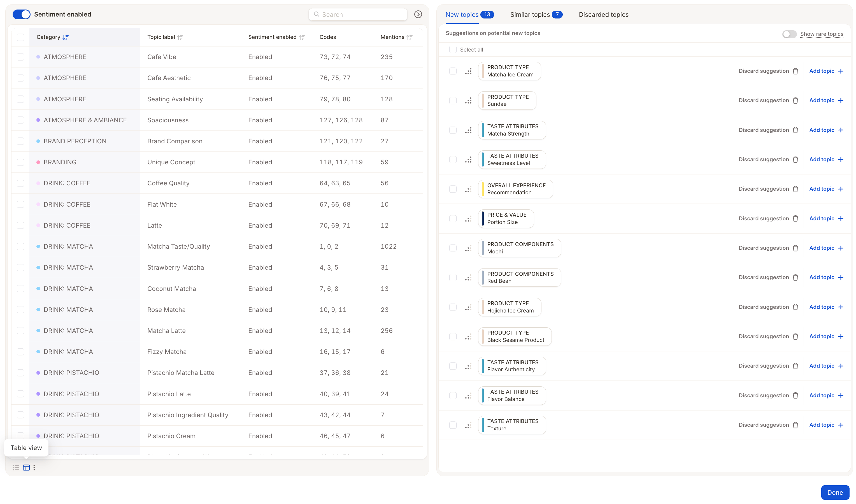This screenshot has height=504, width=856.
Task: Click trash icon for Portion Size suggestion
Action: 795,218
